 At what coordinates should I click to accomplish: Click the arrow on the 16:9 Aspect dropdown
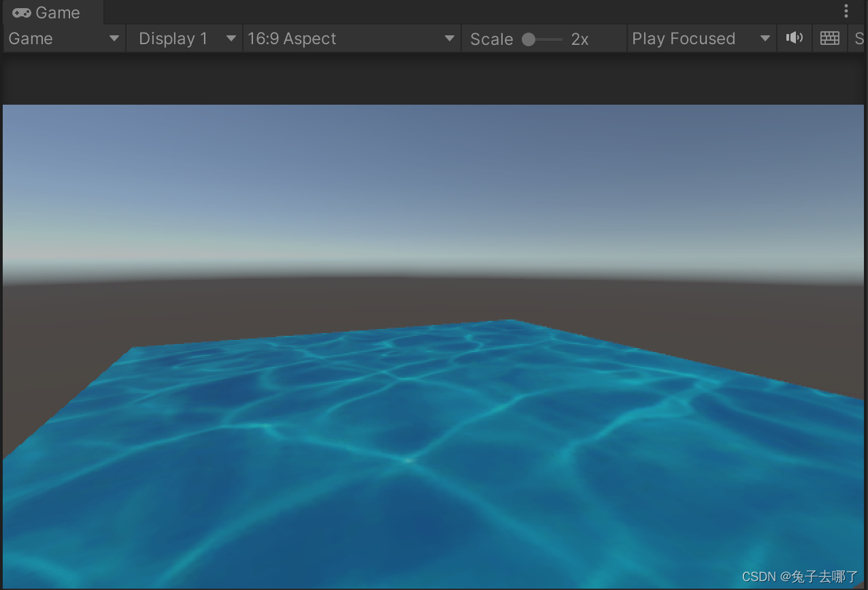click(x=448, y=38)
